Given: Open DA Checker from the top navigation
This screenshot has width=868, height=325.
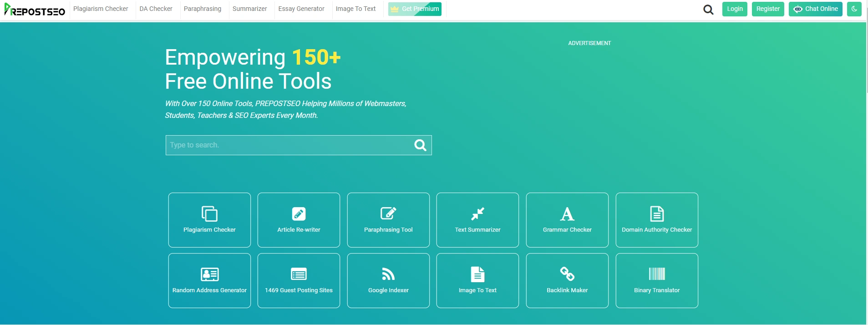Looking at the screenshot, I should coord(156,9).
